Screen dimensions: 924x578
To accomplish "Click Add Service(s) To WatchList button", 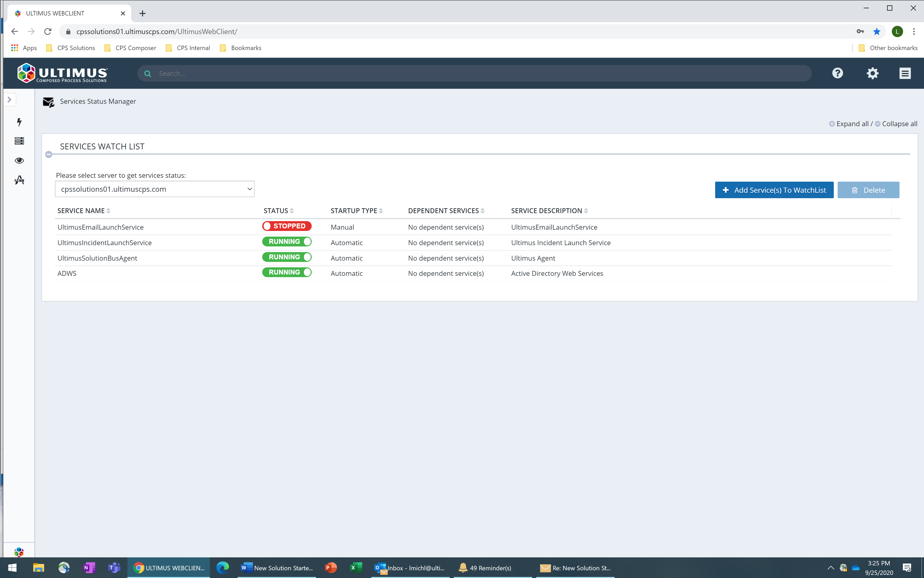I will coord(774,190).
